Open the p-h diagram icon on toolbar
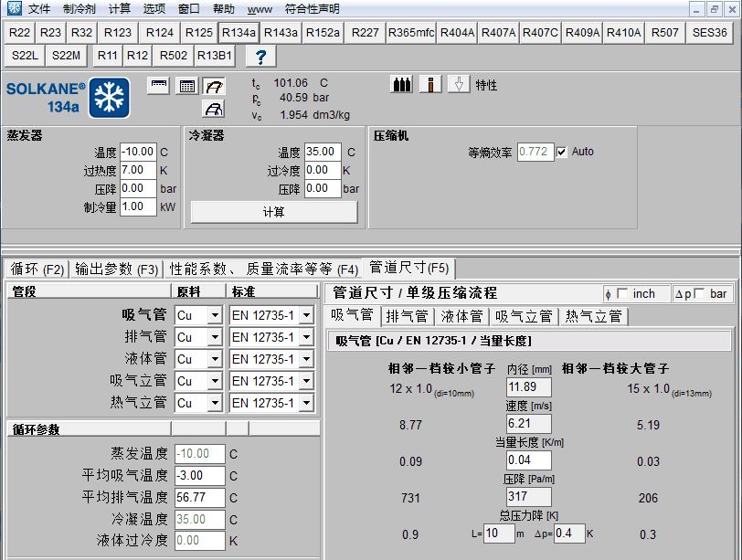This screenshot has width=742, height=560. [x=216, y=85]
